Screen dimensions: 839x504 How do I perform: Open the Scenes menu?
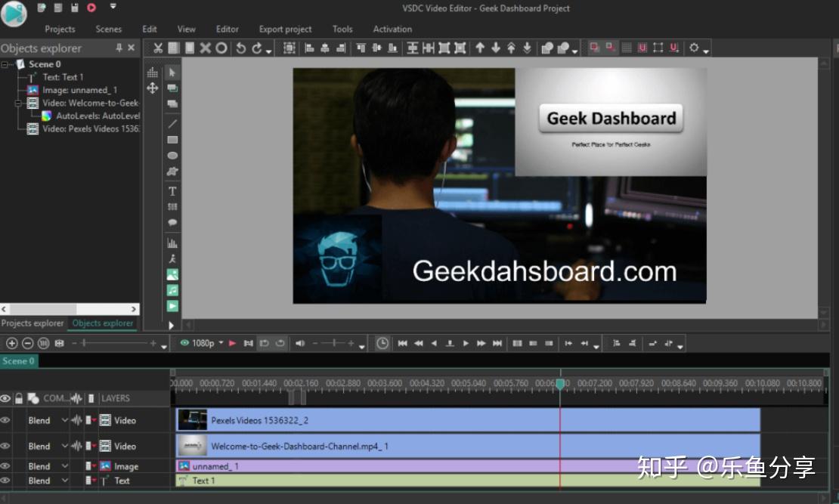point(109,29)
